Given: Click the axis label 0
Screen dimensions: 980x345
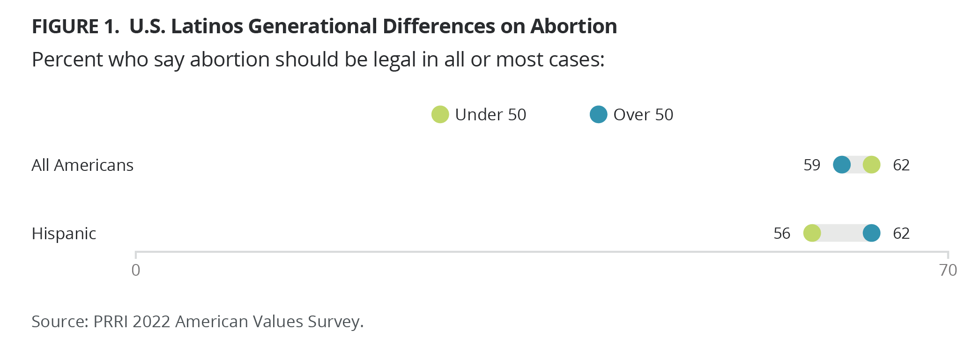Looking at the screenshot, I should pos(136,270).
